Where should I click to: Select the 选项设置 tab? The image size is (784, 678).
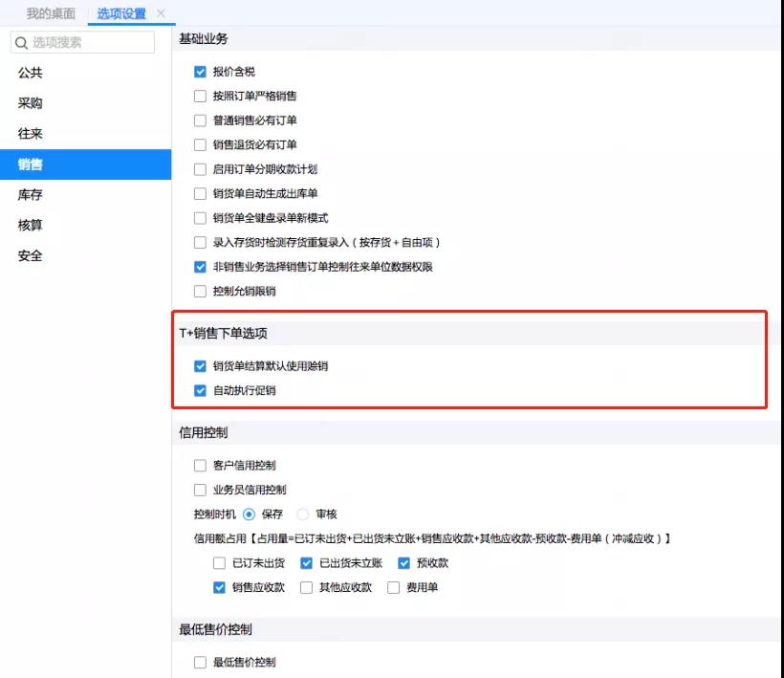click(x=122, y=13)
